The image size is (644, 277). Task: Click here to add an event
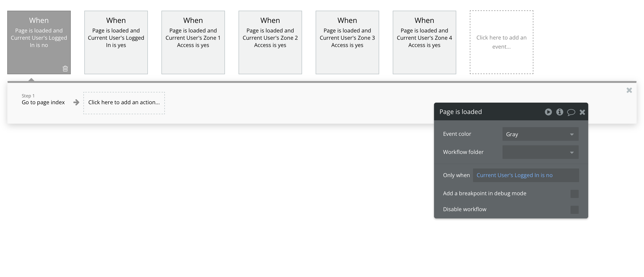(x=501, y=42)
